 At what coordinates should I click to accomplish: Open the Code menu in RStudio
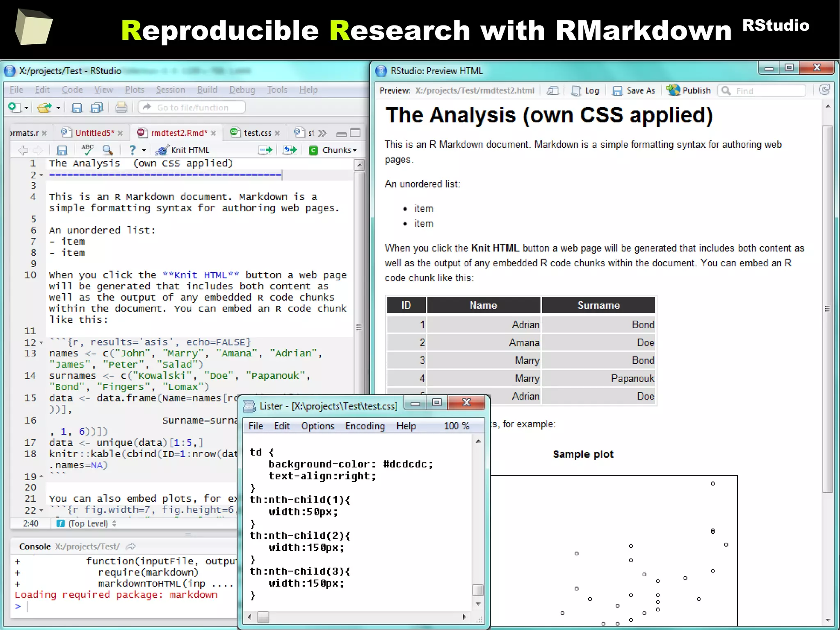coord(72,89)
